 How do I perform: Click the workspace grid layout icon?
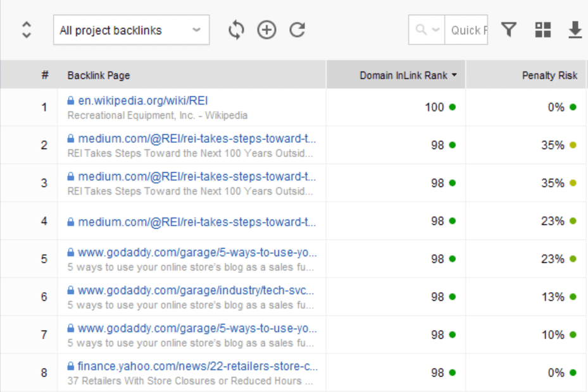tap(542, 30)
